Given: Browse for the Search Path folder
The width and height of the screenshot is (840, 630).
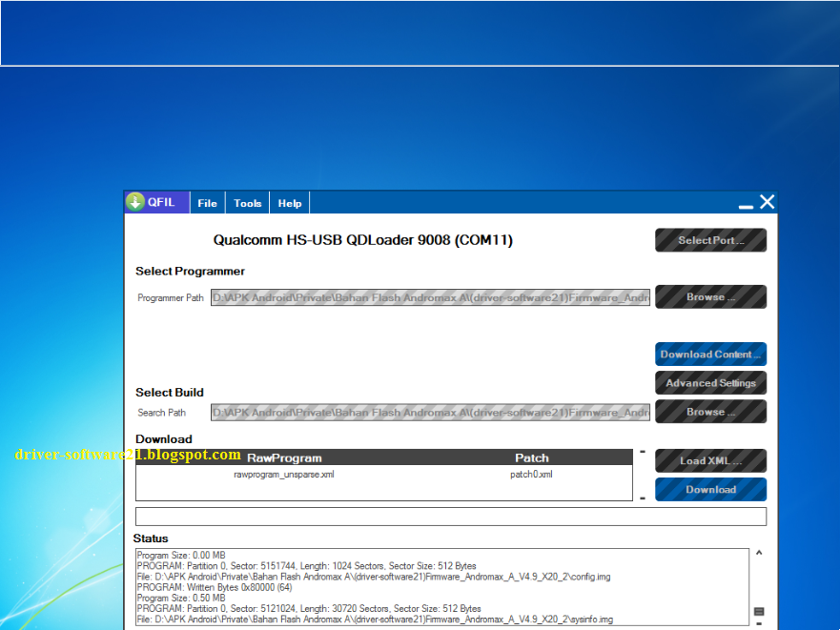Looking at the screenshot, I should point(710,411).
